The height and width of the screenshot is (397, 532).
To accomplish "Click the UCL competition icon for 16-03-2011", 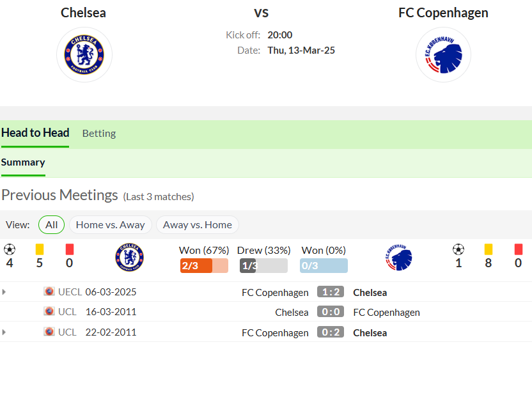I will click(x=49, y=311).
